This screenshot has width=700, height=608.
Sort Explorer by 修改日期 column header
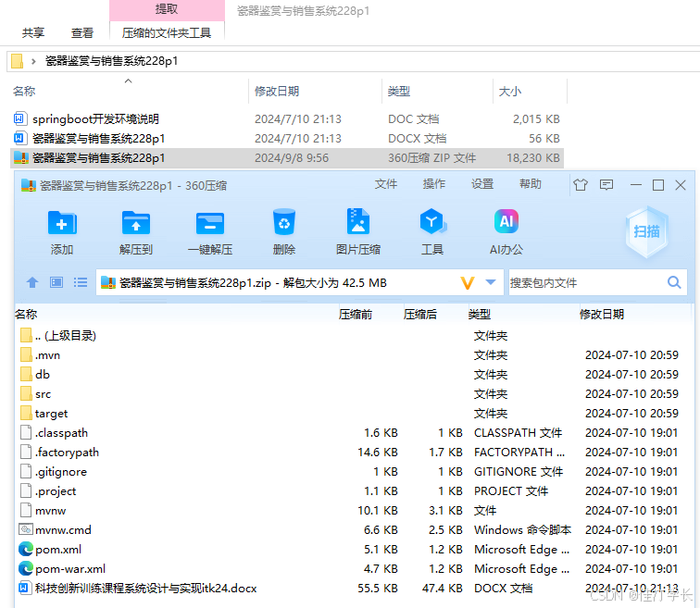pyautogui.click(x=277, y=92)
